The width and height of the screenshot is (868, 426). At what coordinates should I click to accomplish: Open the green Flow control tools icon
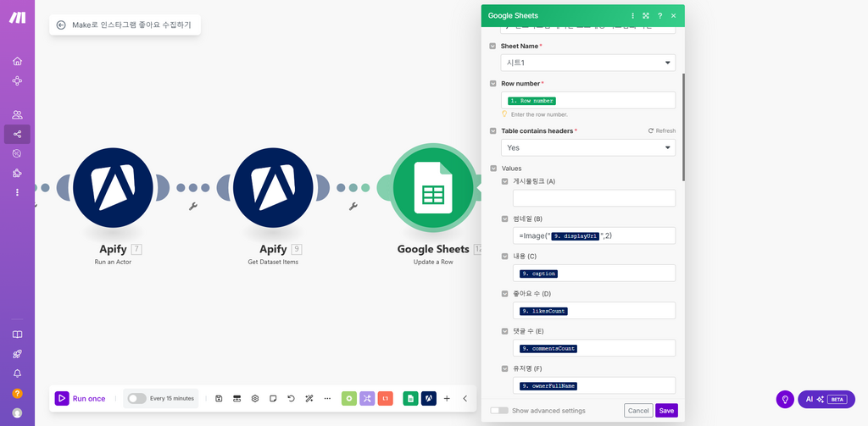coord(348,398)
